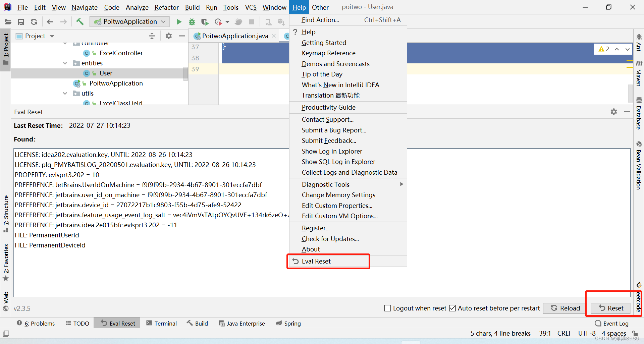Click the Profiler run icon
The image size is (644, 344).
pyautogui.click(x=218, y=22)
